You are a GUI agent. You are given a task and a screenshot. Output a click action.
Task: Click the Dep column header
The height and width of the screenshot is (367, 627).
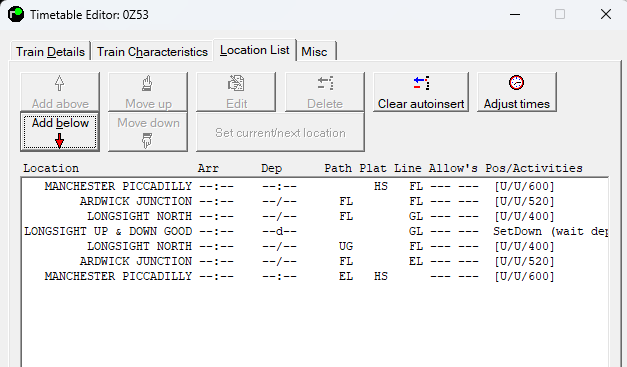tap(272, 168)
